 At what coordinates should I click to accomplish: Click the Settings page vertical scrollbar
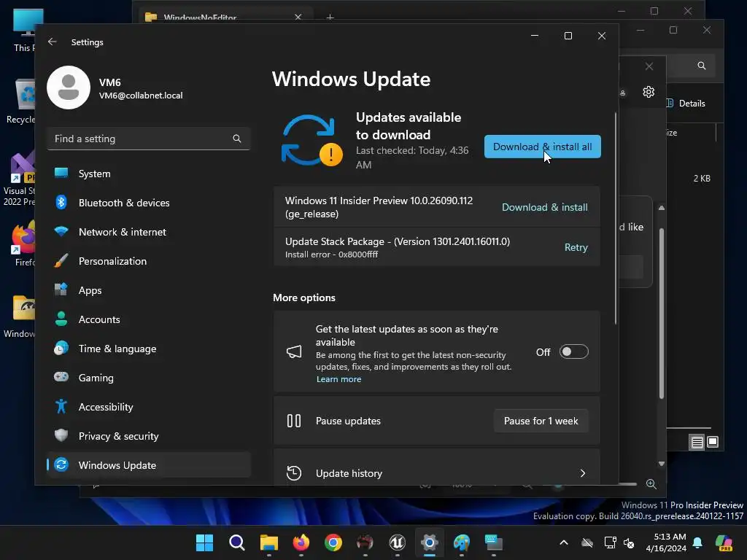pyautogui.click(x=616, y=219)
